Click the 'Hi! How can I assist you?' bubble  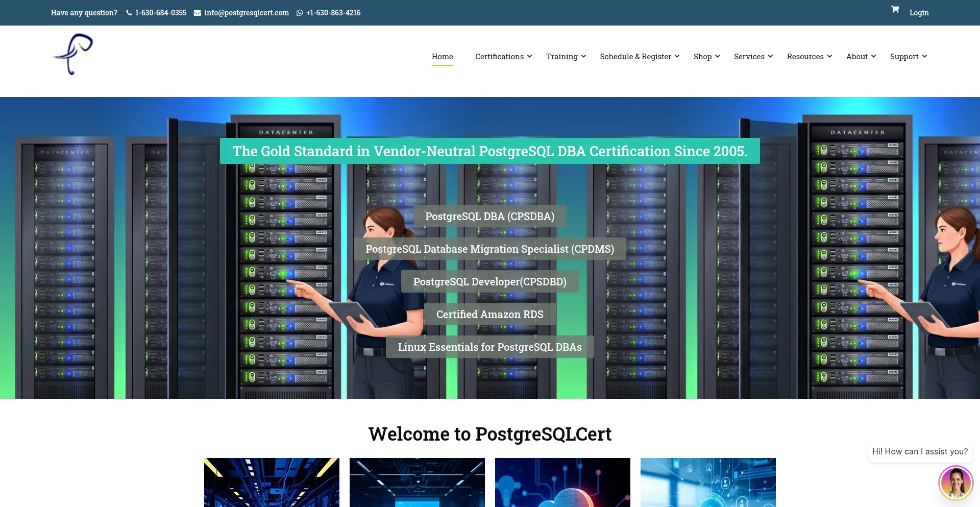pyautogui.click(x=920, y=452)
